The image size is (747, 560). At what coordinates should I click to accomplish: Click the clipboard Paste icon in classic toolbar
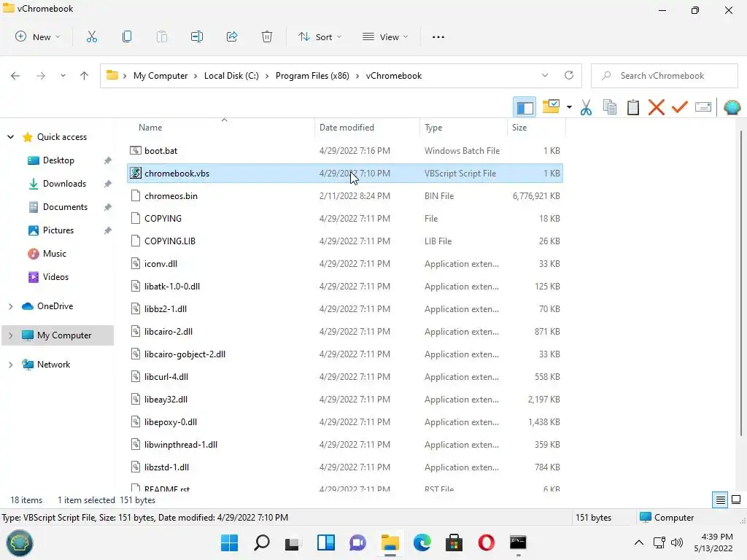coord(633,107)
